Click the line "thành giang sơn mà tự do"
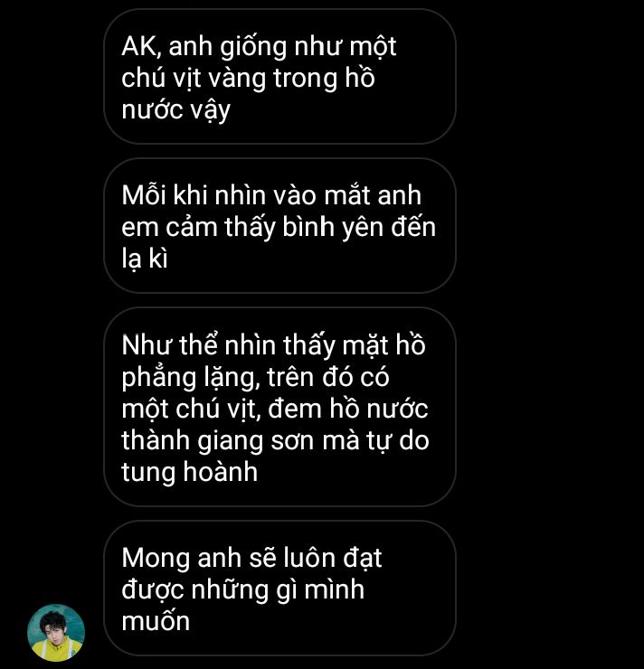Screen dimensions: 644x669 pyautogui.click(x=275, y=440)
